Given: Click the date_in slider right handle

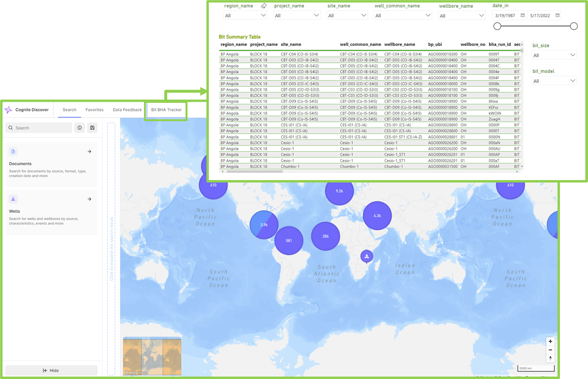Looking at the screenshot, I should pyautogui.click(x=574, y=26).
